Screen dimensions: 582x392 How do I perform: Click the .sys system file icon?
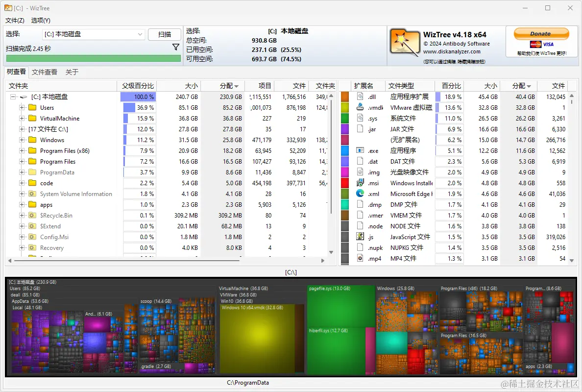pos(360,118)
